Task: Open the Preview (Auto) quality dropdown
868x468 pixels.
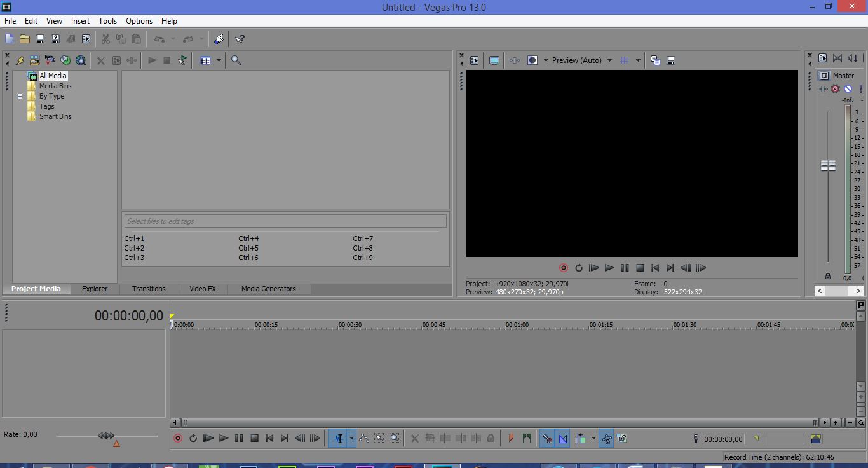Action: pos(609,60)
